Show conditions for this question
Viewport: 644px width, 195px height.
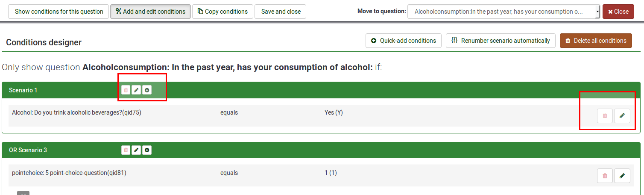point(59,12)
